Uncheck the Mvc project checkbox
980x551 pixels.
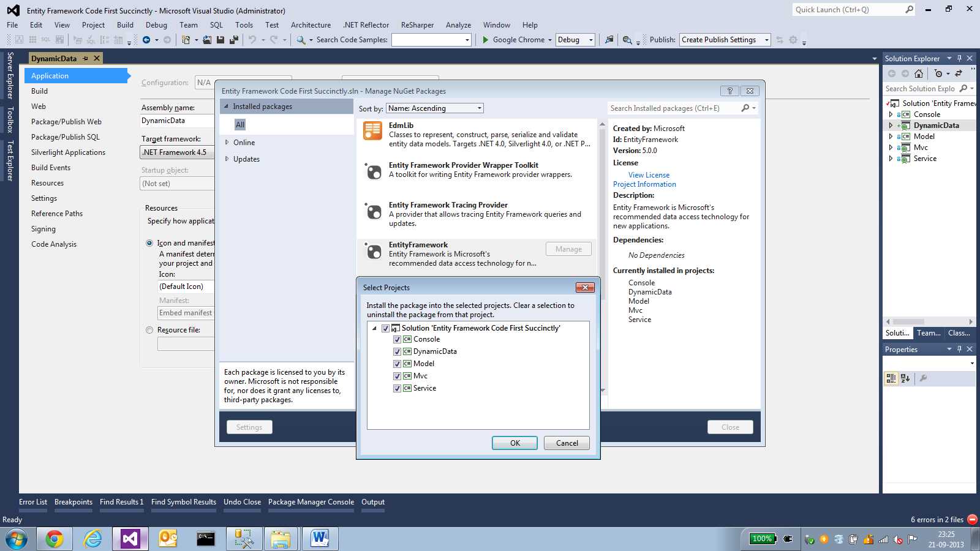397,376
